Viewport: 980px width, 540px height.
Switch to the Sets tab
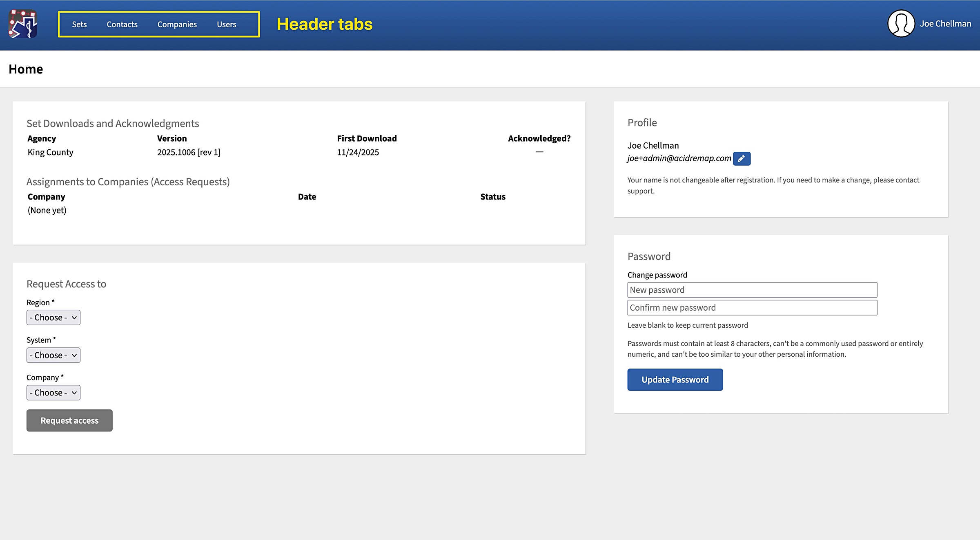[x=79, y=24]
